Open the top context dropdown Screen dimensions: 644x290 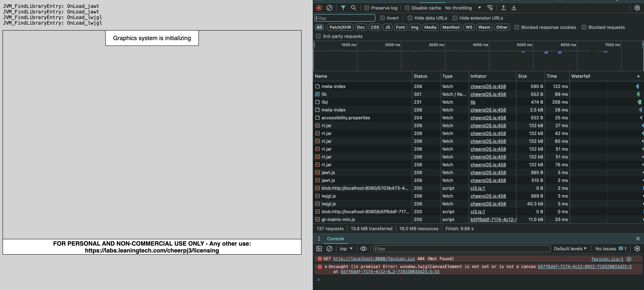coord(346,249)
